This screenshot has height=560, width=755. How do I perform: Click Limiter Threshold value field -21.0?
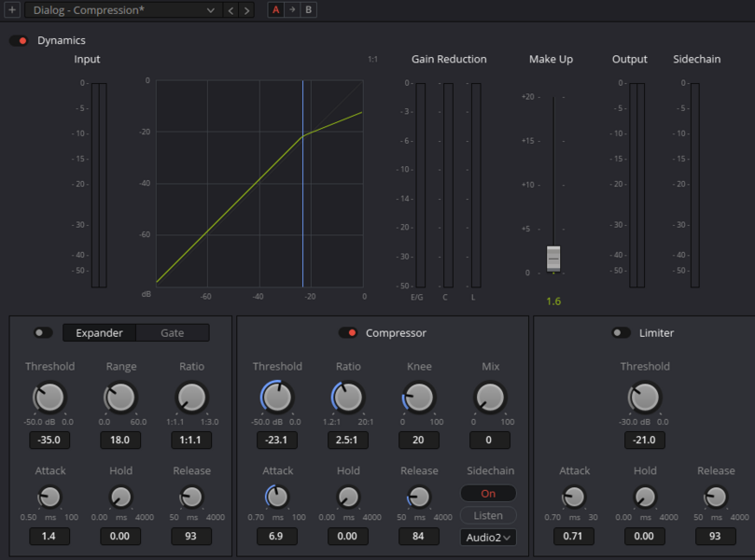[x=645, y=441]
